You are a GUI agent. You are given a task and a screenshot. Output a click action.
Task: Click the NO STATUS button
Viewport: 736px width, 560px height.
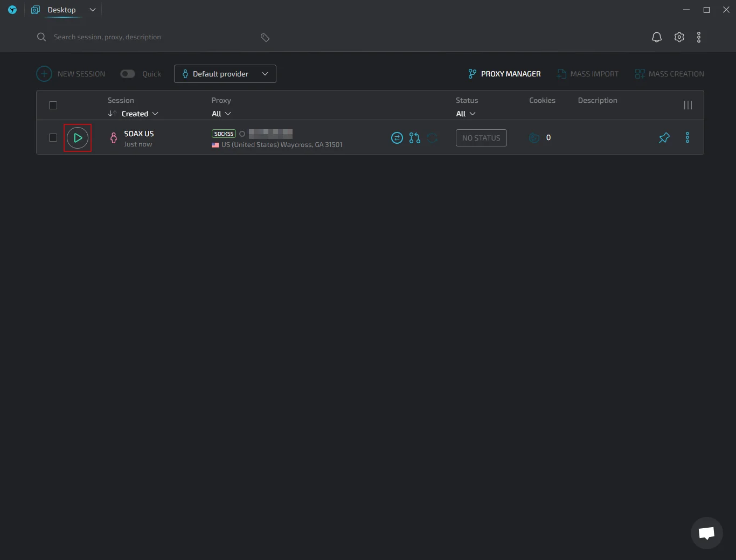pyautogui.click(x=481, y=138)
